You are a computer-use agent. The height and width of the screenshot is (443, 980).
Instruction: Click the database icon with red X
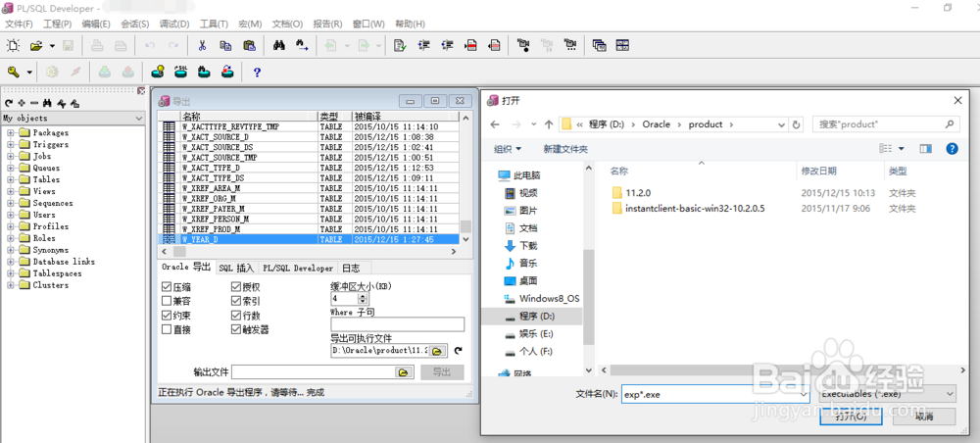228,73
